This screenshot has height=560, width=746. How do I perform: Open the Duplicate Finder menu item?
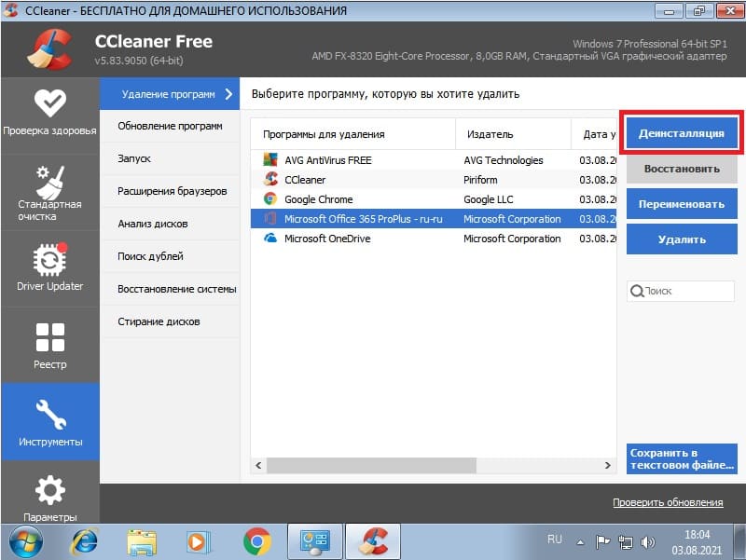tap(170, 256)
